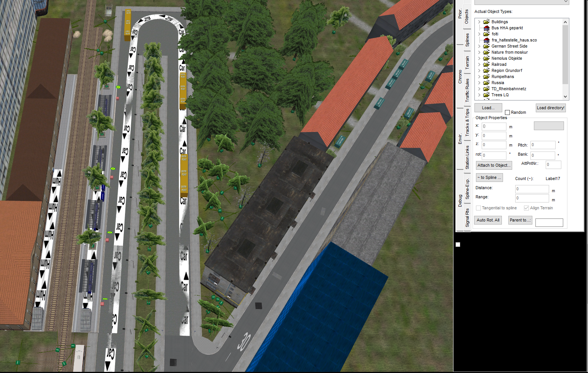Image resolution: width=588 pixels, height=373 pixels.
Task: Click the Attach to Object... button
Action: [x=493, y=166]
